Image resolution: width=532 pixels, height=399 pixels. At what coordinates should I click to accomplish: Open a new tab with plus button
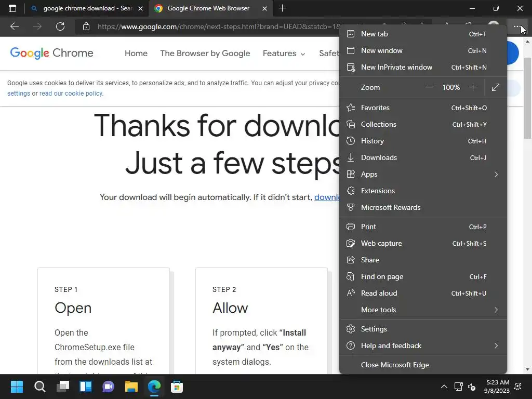coord(282,8)
